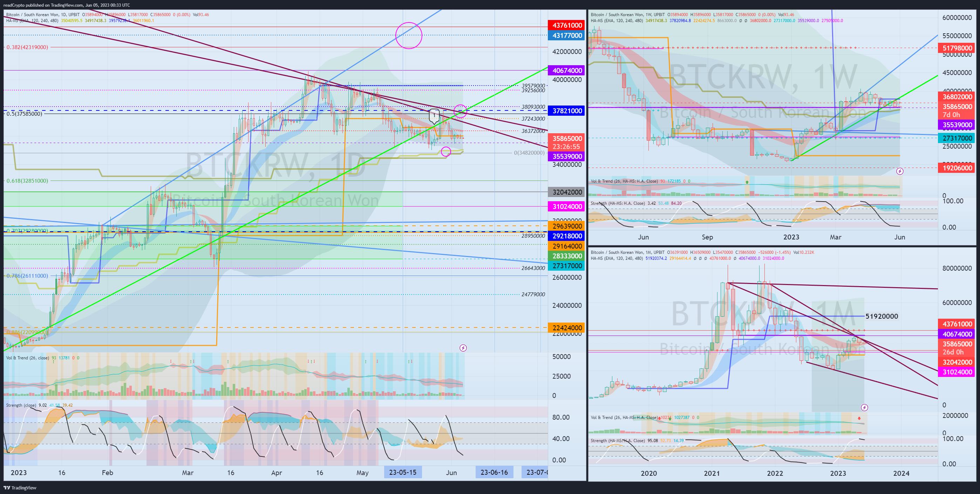Click the 51920000 label on monthly chart
Image resolution: width=980 pixels, height=494 pixels.
click(x=882, y=316)
